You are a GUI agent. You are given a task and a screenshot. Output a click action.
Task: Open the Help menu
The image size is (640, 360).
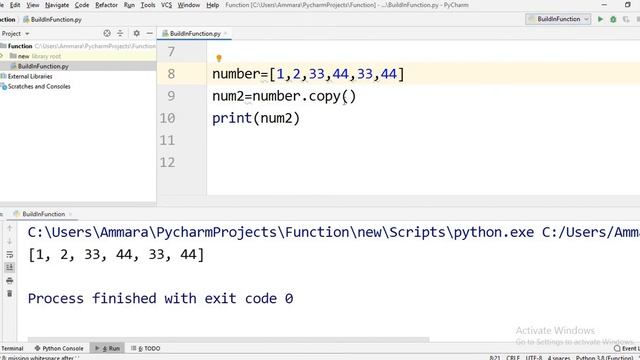point(212,5)
